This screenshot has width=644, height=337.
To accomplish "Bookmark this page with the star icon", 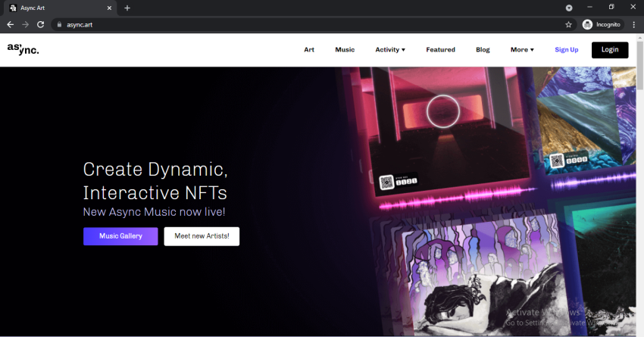I will [x=568, y=25].
